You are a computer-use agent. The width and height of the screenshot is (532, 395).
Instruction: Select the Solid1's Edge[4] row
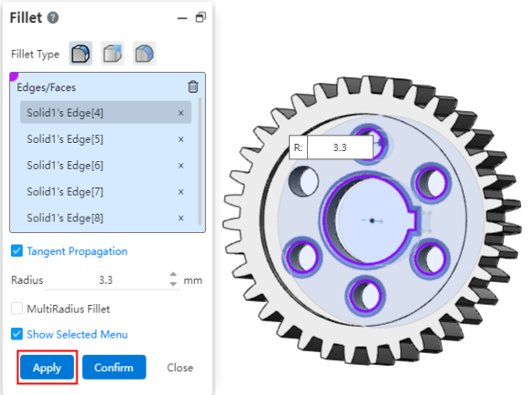[x=106, y=113]
